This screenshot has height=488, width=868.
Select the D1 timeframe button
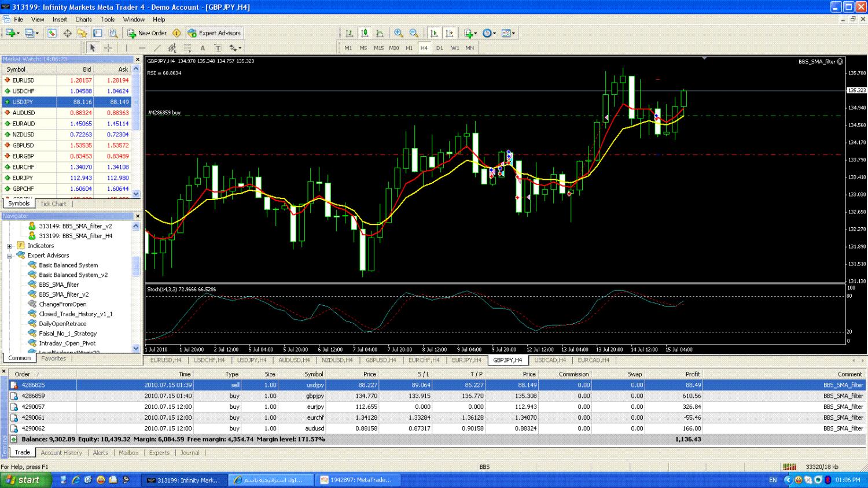(439, 48)
